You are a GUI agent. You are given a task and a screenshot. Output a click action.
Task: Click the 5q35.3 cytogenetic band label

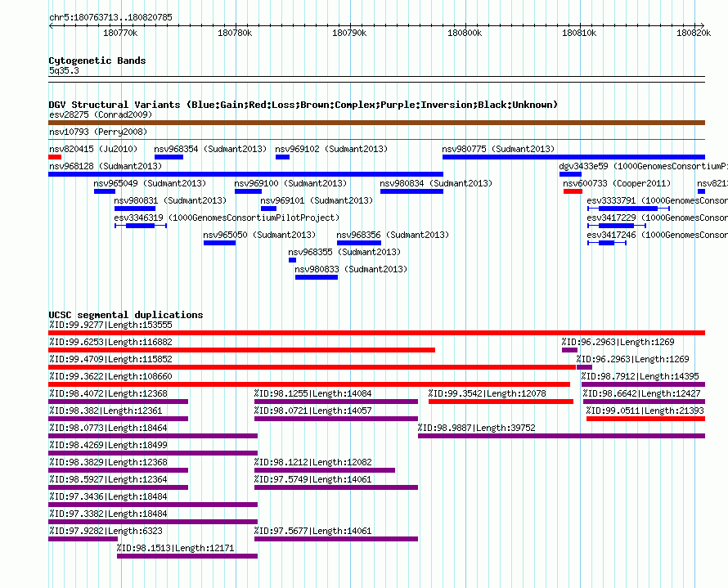tap(64, 70)
